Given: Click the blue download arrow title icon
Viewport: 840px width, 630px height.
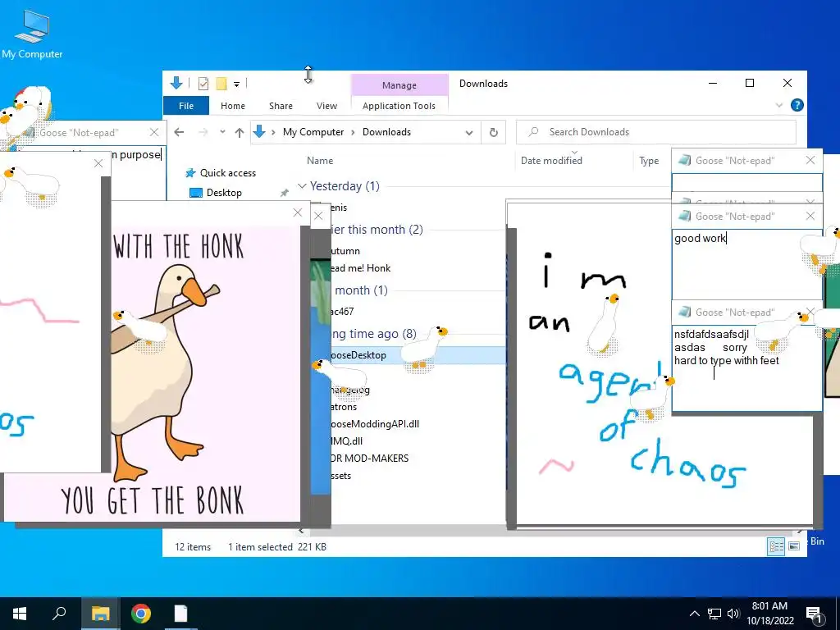Looking at the screenshot, I should [x=176, y=83].
